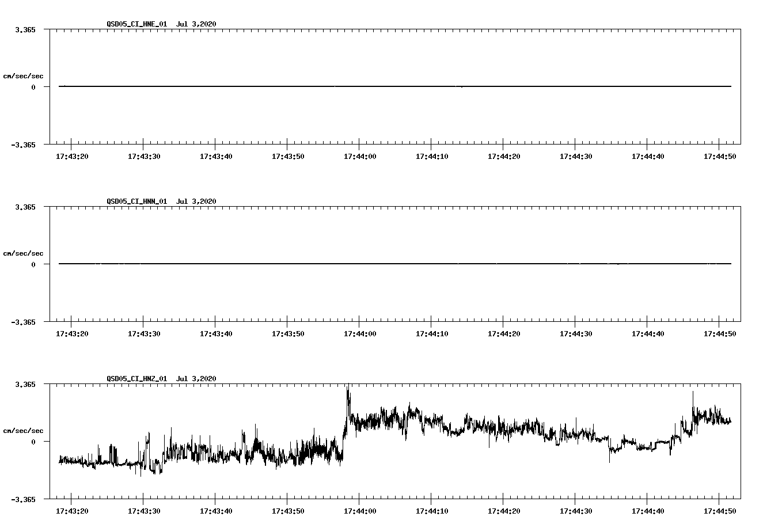Click the -3.365 lower limit of HNN plot

23,322
